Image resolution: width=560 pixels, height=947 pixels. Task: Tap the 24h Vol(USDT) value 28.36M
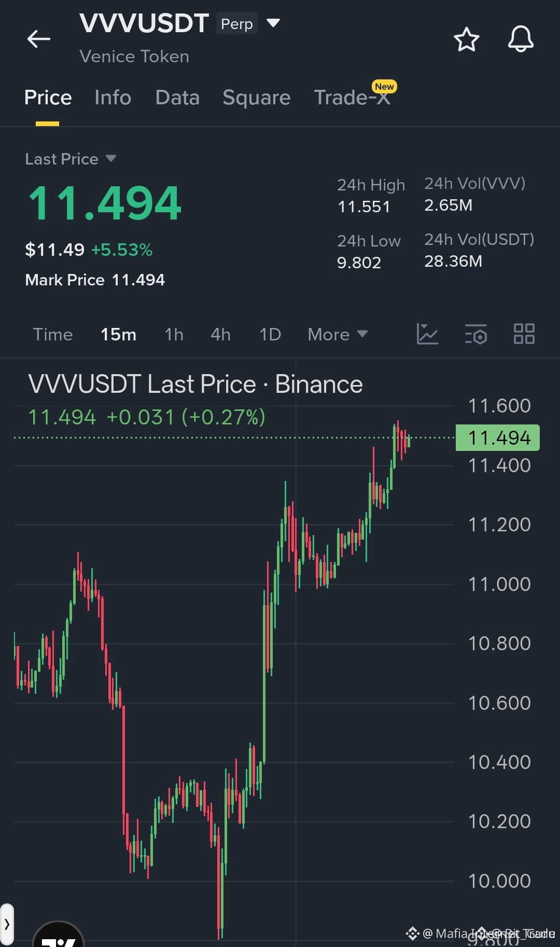[453, 261]
